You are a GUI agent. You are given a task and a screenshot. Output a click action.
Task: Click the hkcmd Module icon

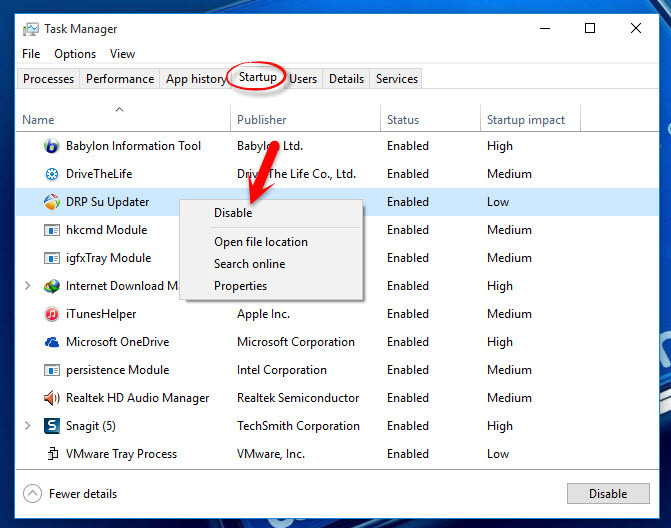pos(51,230)
